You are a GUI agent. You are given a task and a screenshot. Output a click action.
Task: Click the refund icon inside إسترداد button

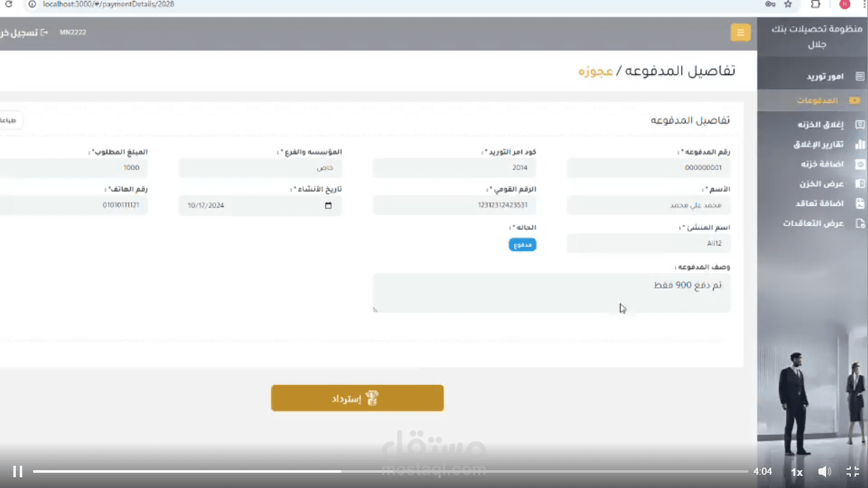coord(373,398)
